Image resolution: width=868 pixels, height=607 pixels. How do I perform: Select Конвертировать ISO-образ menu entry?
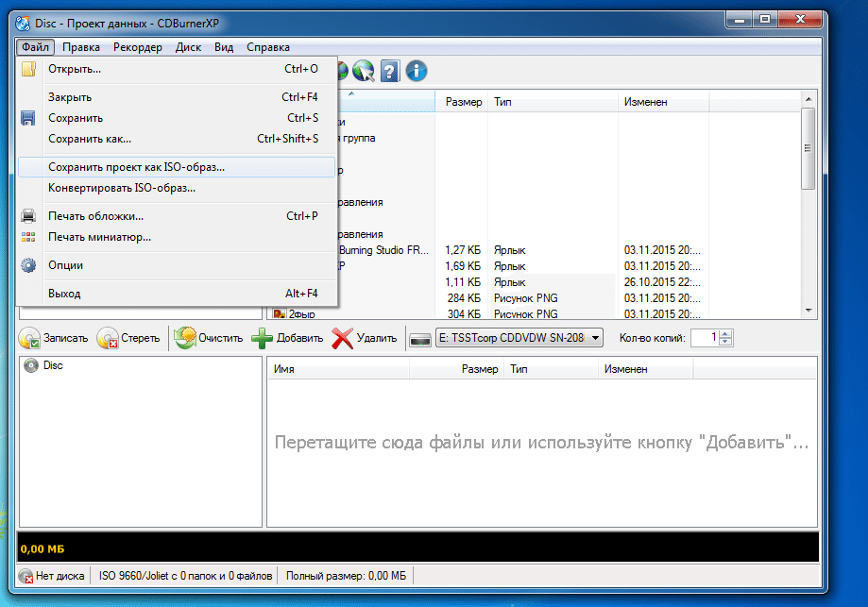(x=122, y=188)
